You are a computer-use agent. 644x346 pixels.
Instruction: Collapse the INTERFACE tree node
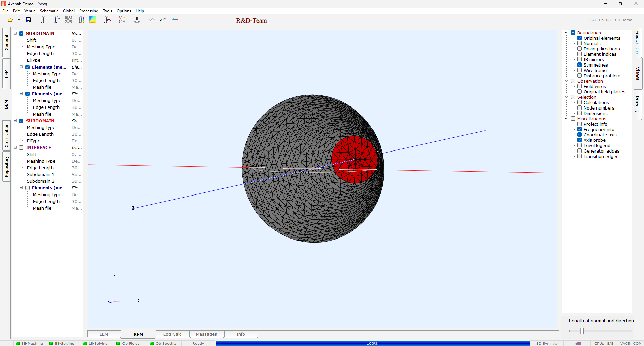click(x=15, y=147)
